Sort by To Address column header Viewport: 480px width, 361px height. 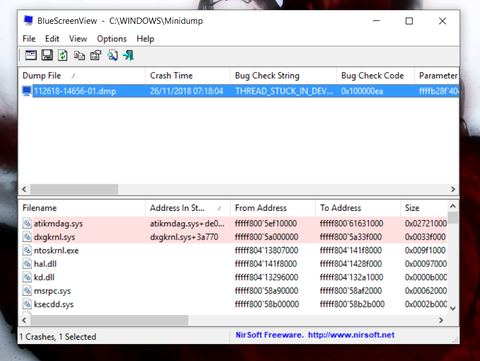[x=358, y=208]
